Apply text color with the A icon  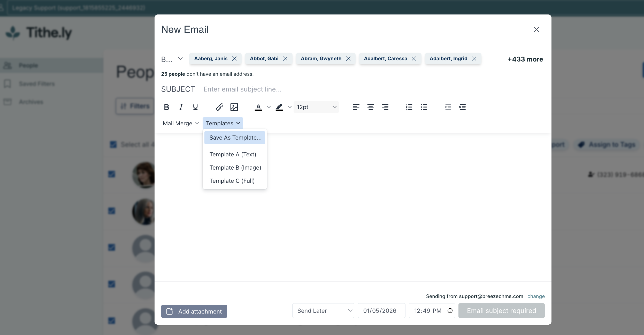click(258, 107)
